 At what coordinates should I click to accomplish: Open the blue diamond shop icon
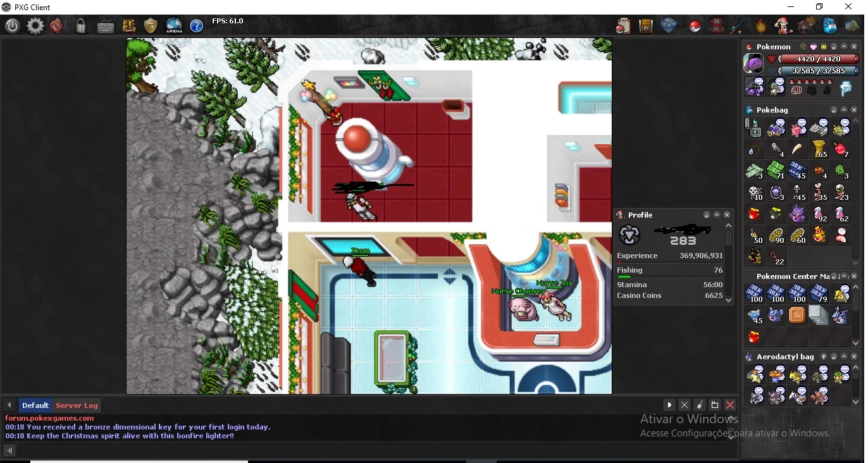(669, 26)
